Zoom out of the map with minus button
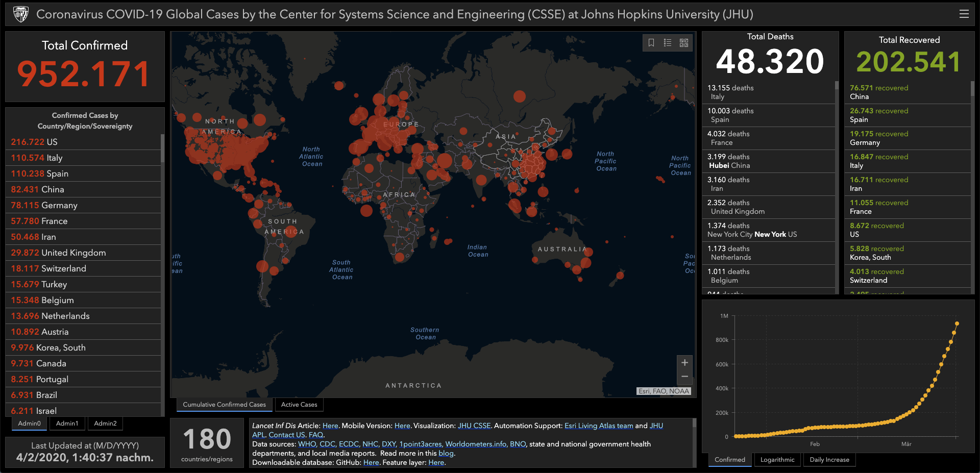 pos(684,377)
